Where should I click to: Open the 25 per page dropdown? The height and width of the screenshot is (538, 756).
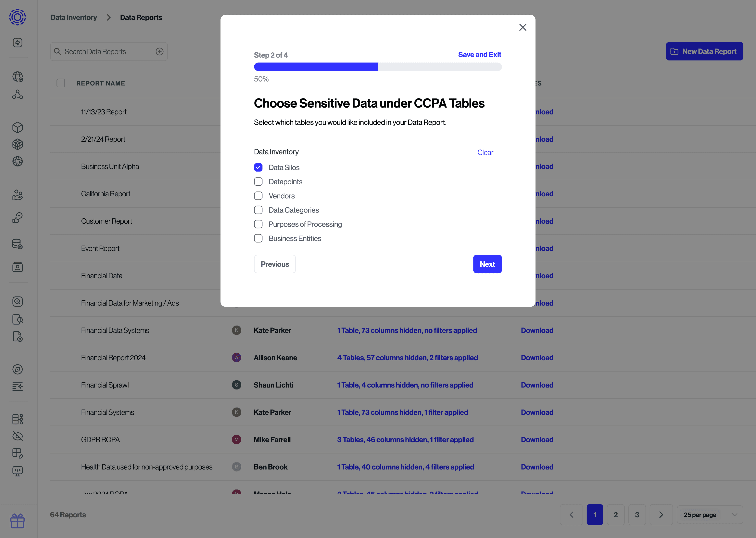point(710,515)
